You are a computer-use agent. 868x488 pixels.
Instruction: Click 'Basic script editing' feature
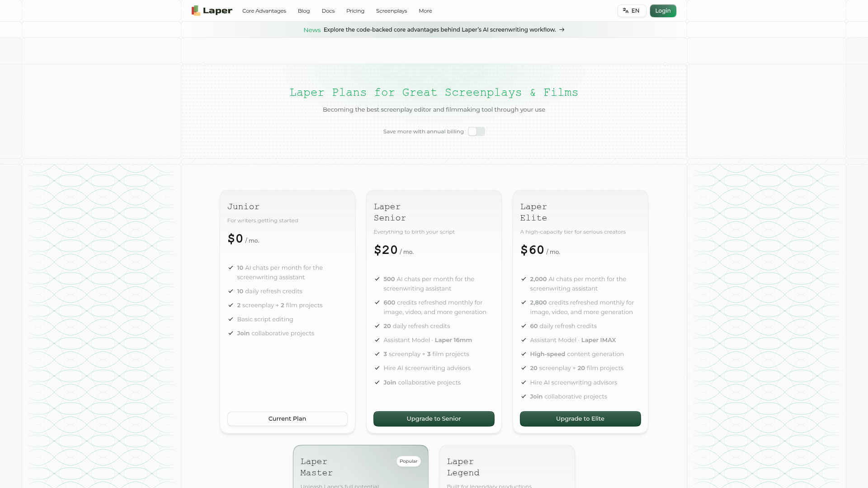coord(265,319)
